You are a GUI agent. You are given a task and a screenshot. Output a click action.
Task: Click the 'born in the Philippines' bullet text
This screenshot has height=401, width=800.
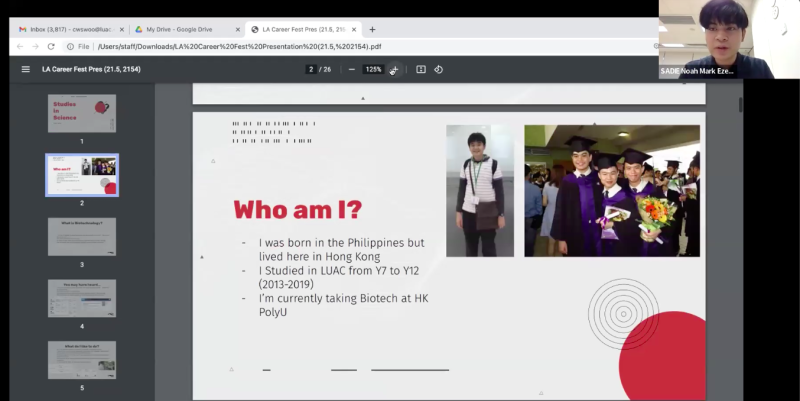pos(341,249)
